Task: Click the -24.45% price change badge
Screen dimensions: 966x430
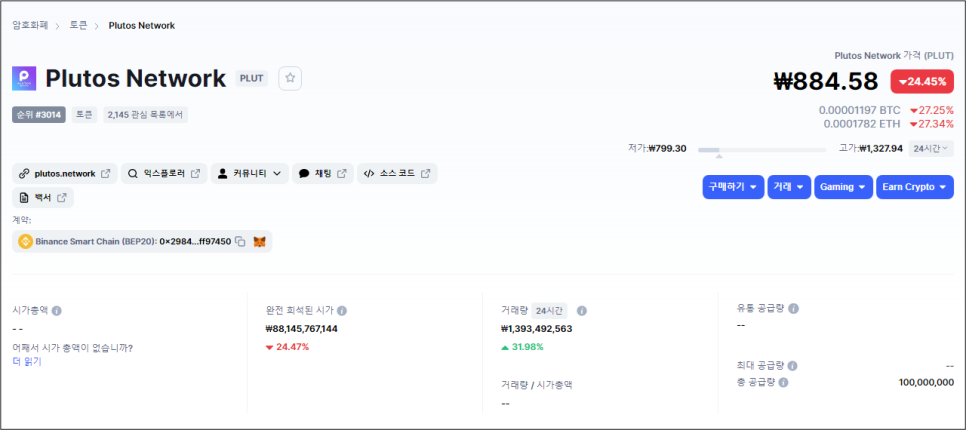Action: pos(922,81)
